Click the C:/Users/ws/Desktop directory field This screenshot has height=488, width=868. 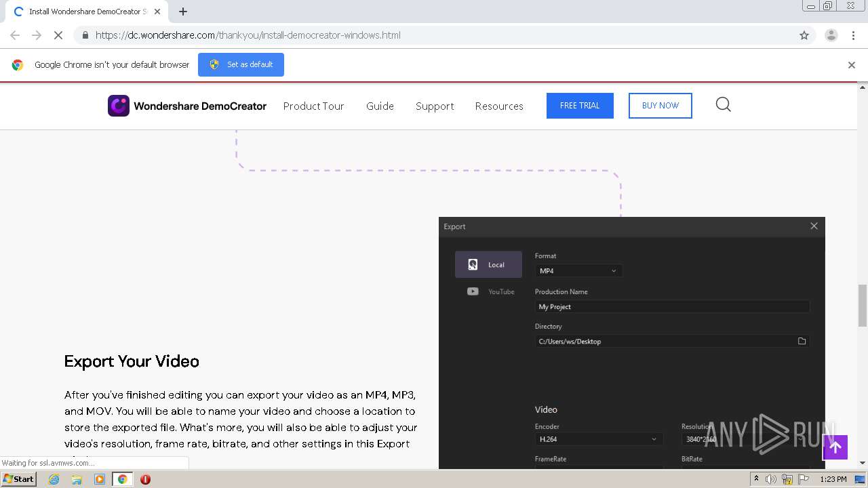click(672, 342)
